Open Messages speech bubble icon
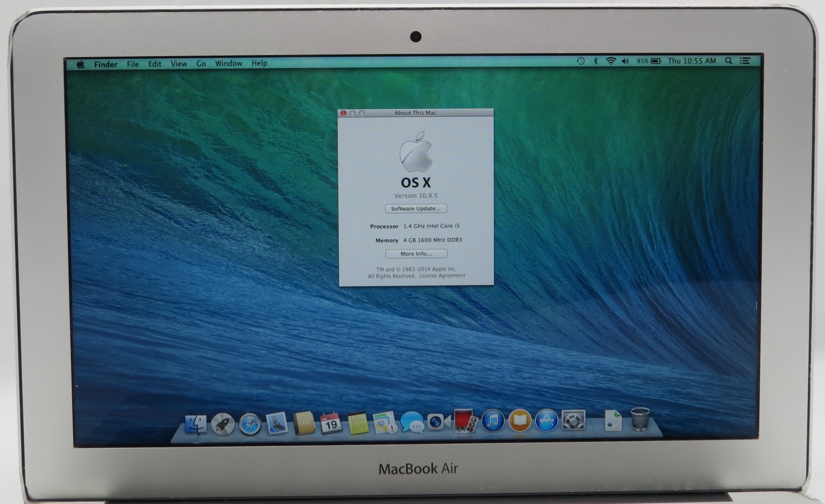The width and height of the screenshot is (825, 504). [411, 423]
